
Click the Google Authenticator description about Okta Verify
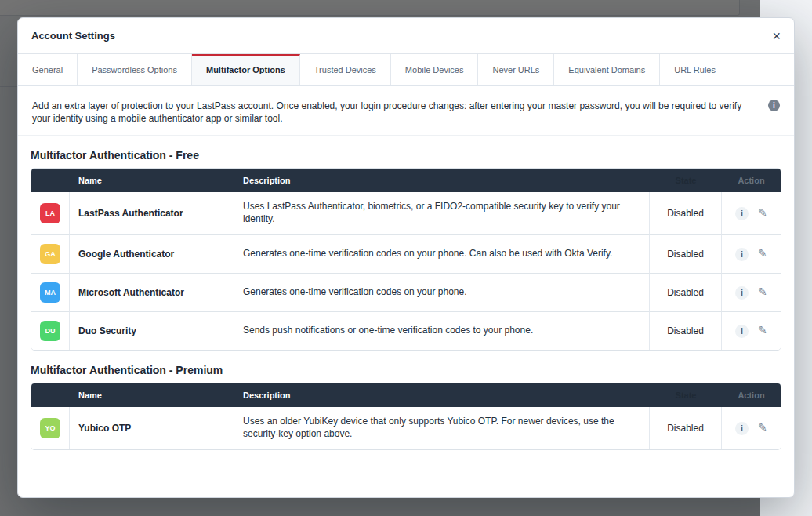pos(427,254)
